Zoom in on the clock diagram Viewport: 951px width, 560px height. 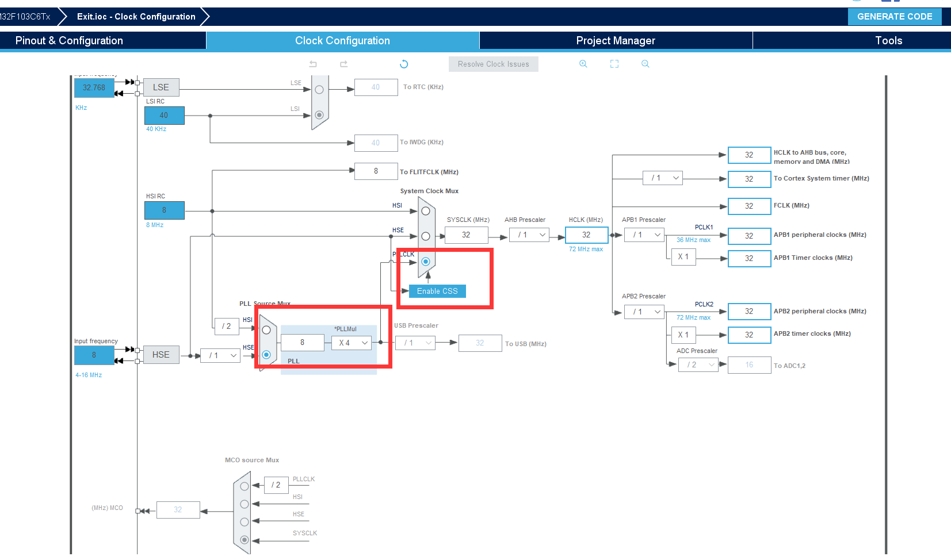pos(583,64)
